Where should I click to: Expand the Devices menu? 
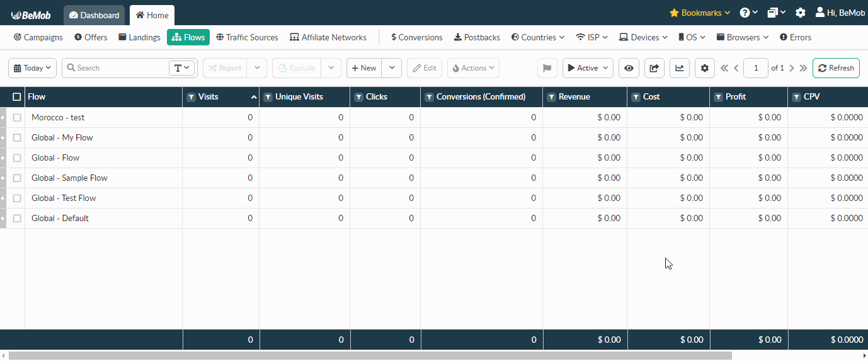click(643, 37)
